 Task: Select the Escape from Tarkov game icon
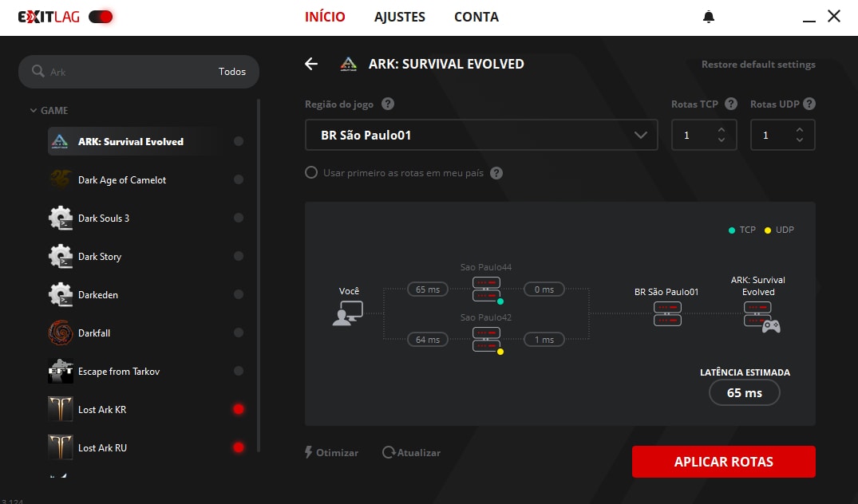click(61, 371)
